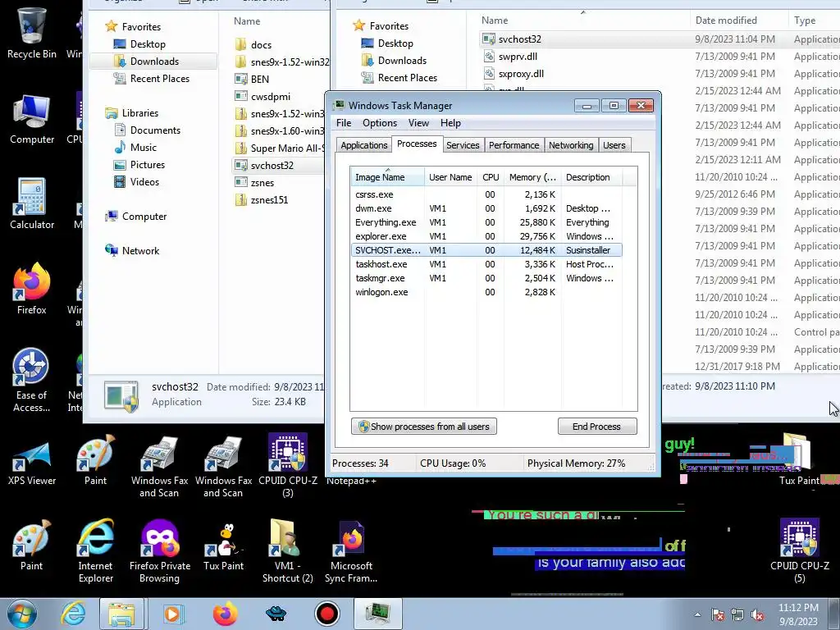
Task: Launch Firefox from the desktop shortcut
Action: [x=32, y=288]
